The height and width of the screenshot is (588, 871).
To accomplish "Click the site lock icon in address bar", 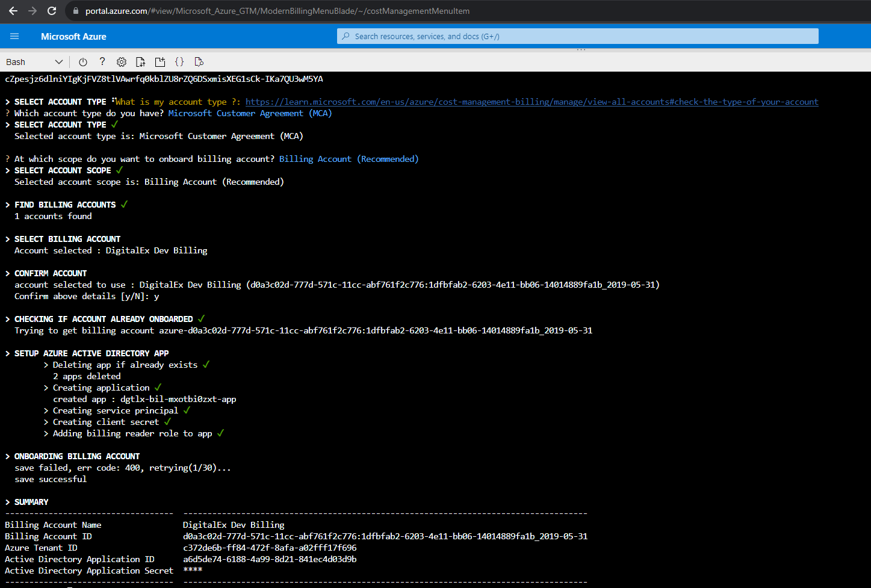I will click(75, 11).
